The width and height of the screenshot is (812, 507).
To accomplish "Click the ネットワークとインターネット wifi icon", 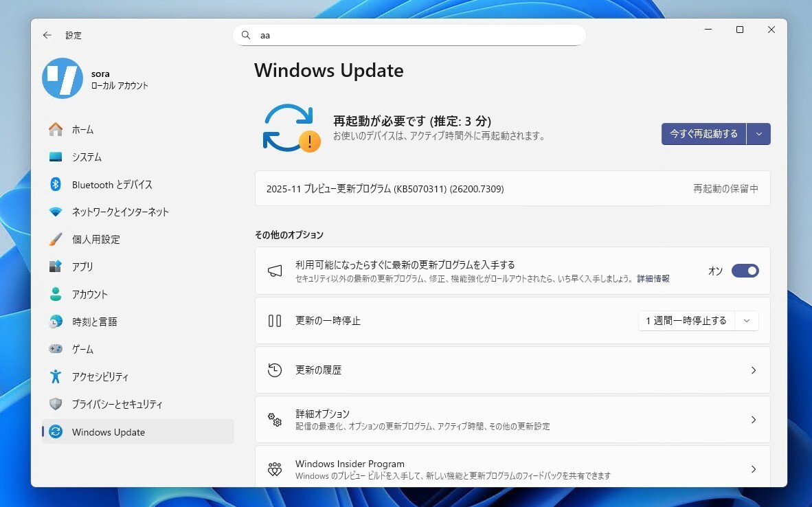I will coord(56,212).
